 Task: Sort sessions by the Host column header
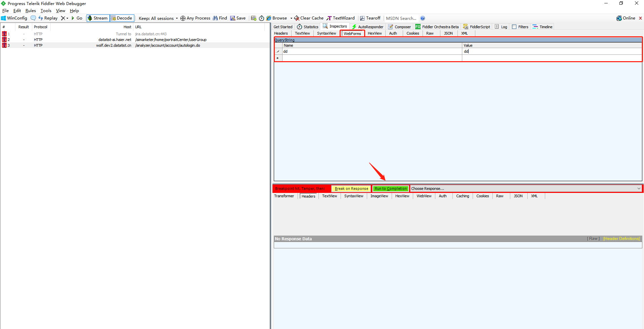pyautogui.click(x=92, y=27)
